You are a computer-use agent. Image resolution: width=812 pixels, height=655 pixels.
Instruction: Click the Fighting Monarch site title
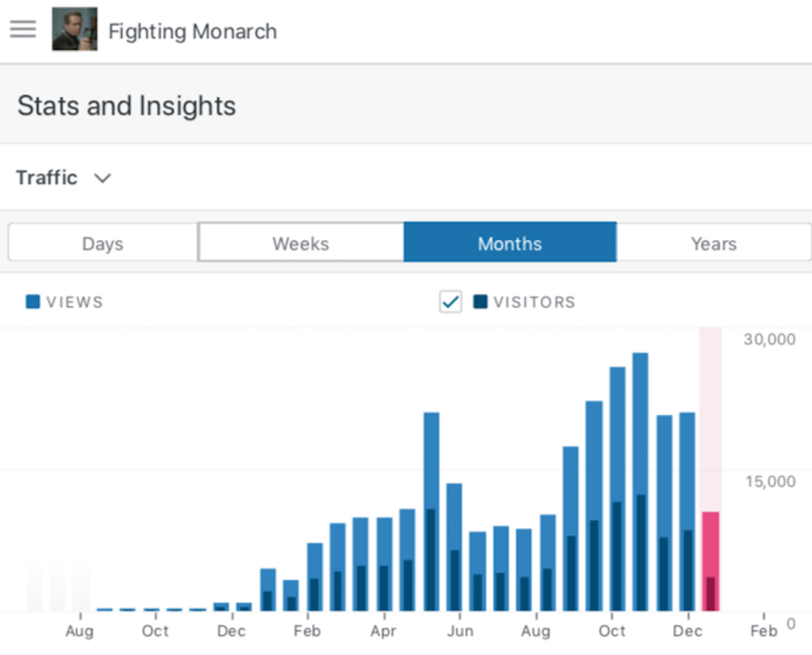[192, 31]
